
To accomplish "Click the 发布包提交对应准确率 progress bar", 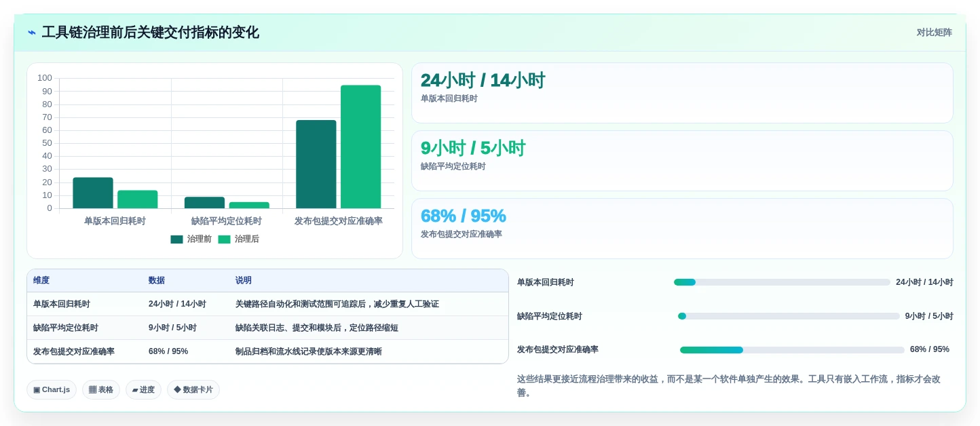I will point(792,350).
